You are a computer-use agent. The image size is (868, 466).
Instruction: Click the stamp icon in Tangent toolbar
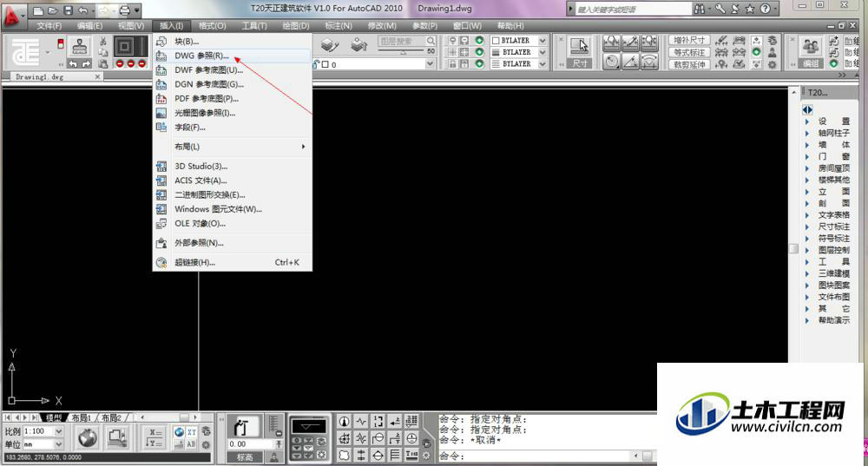(80, 46)
